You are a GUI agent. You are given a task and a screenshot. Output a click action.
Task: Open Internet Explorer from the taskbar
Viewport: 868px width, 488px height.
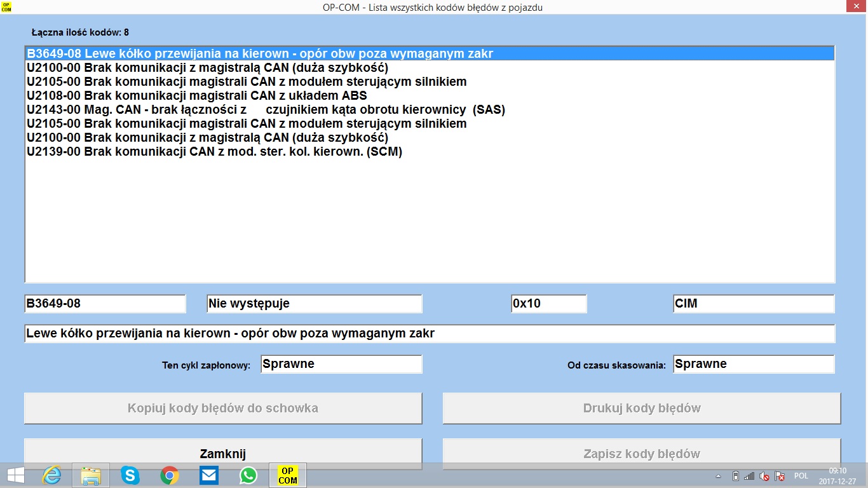click(51, 475)
